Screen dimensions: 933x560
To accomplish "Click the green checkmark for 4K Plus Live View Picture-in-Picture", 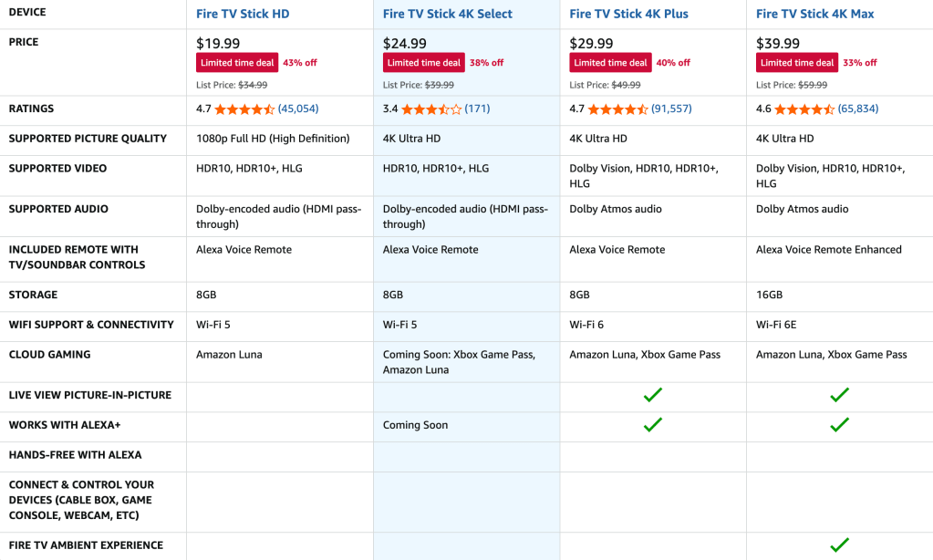I will pyautogui.click(x=653, y=396).
